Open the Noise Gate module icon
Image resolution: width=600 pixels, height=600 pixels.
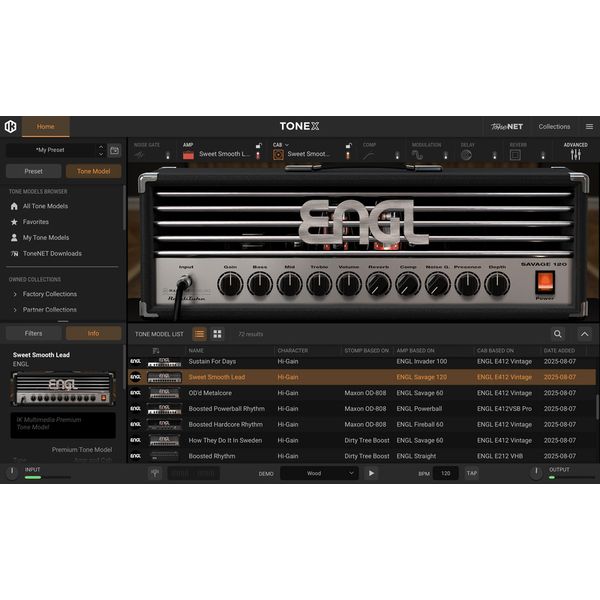(139, 155)
